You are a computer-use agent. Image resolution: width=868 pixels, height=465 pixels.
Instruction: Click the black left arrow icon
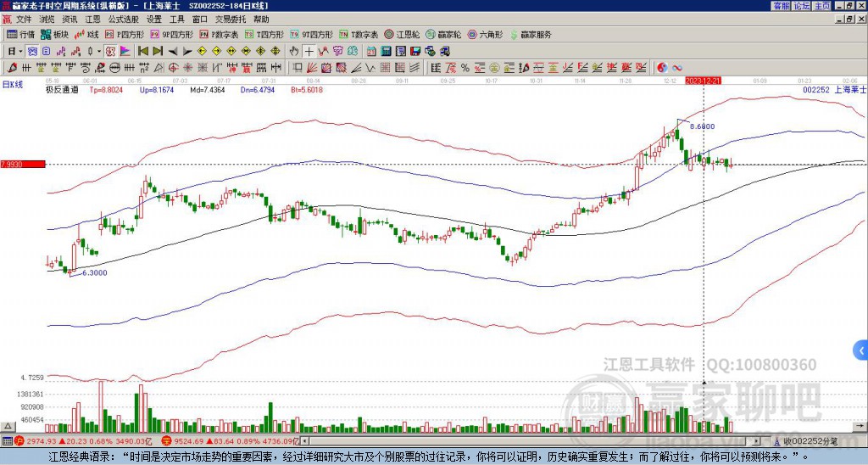coord(173,52)
